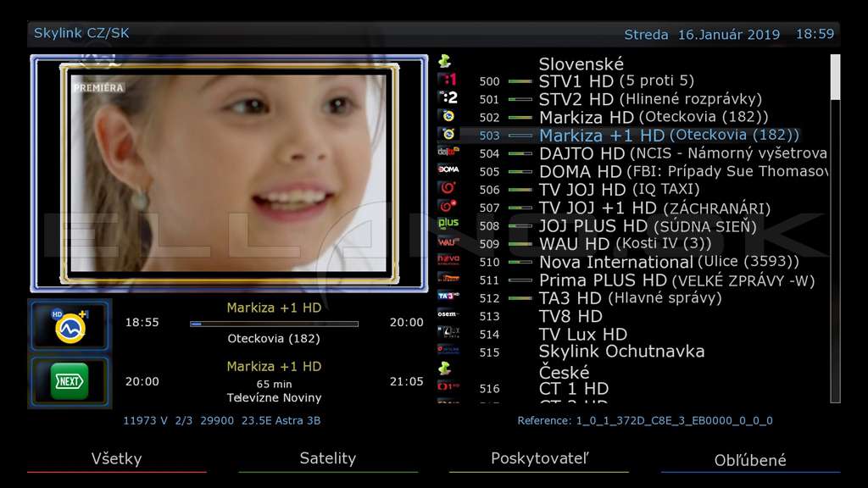868x488 pixels.
Task: Click the STV1 HD row progress bar
Action: pyautogui.click(x=520, y=81)
